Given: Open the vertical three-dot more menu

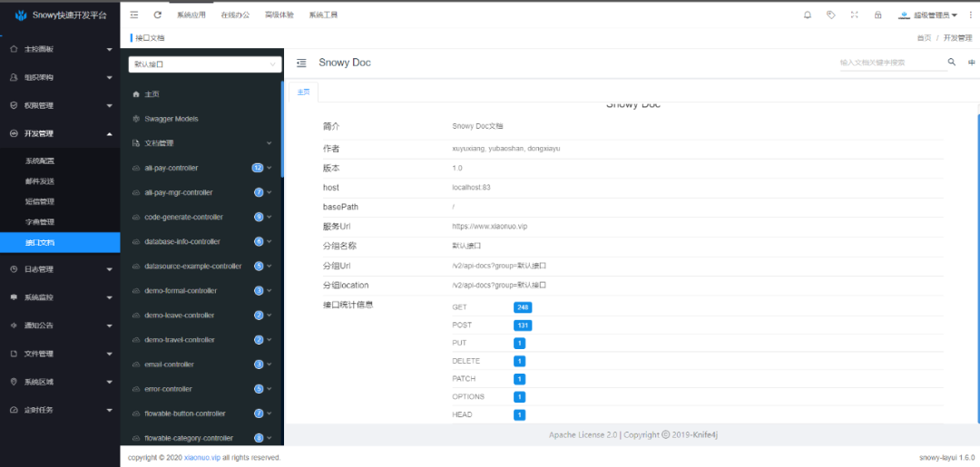Looking at the screenshot, I should [971, 15].
